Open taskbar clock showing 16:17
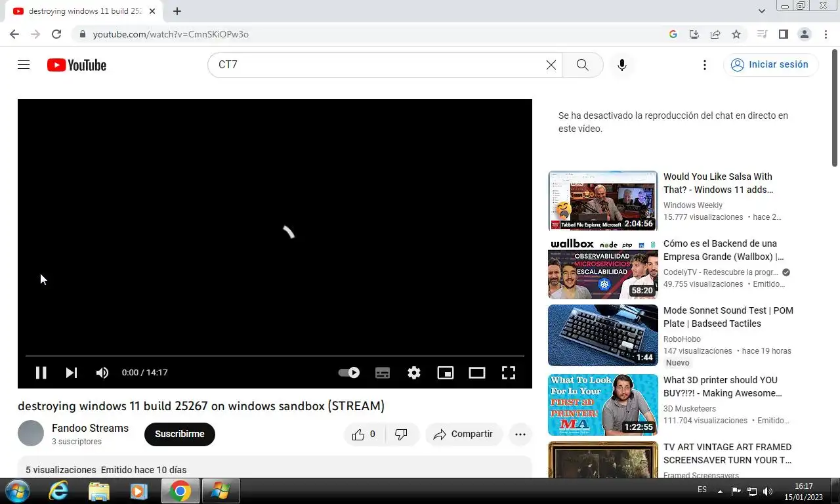Screen dimensions: 840x504 pyautogui.click(x=804, y=492)
